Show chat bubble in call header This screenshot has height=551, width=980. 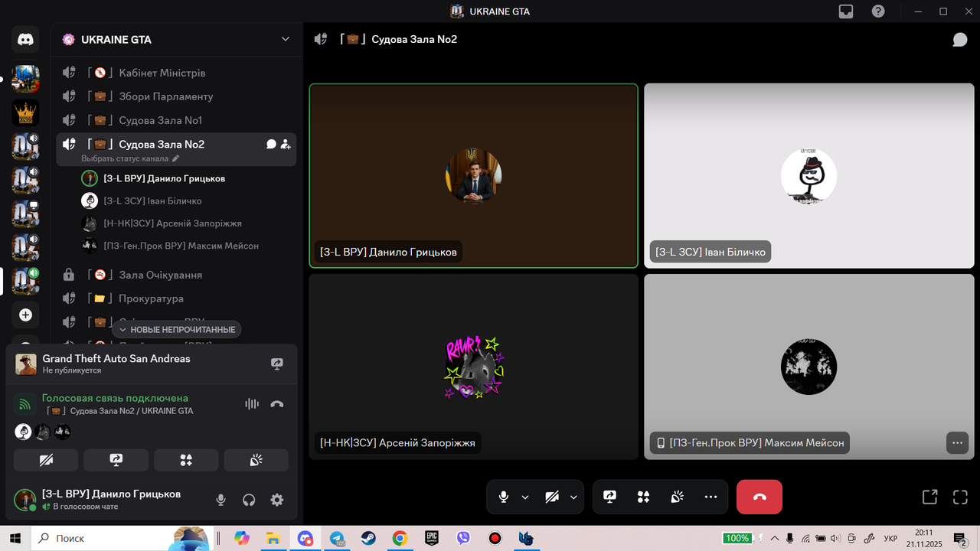click(960, 40)
